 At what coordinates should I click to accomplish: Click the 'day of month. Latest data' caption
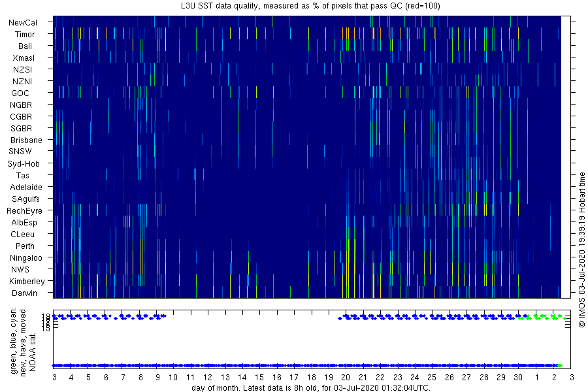click(x=311, y=387)
